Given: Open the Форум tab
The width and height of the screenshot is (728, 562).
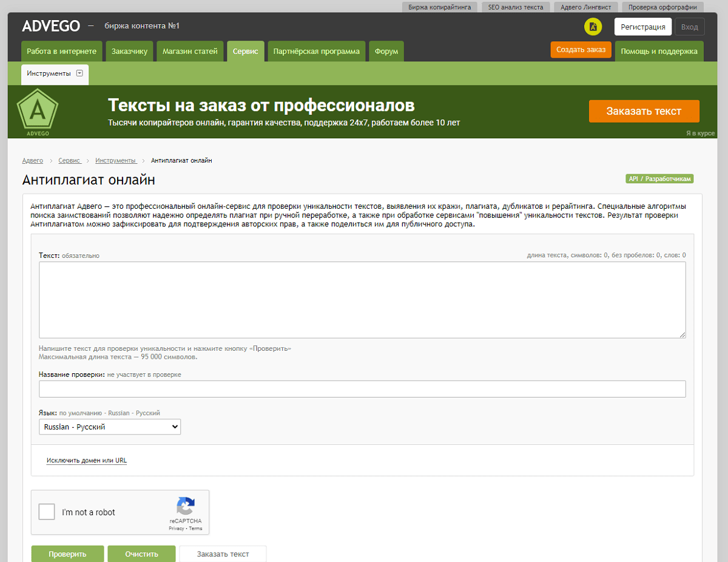Looking at the screenshot, I should 386,52.
